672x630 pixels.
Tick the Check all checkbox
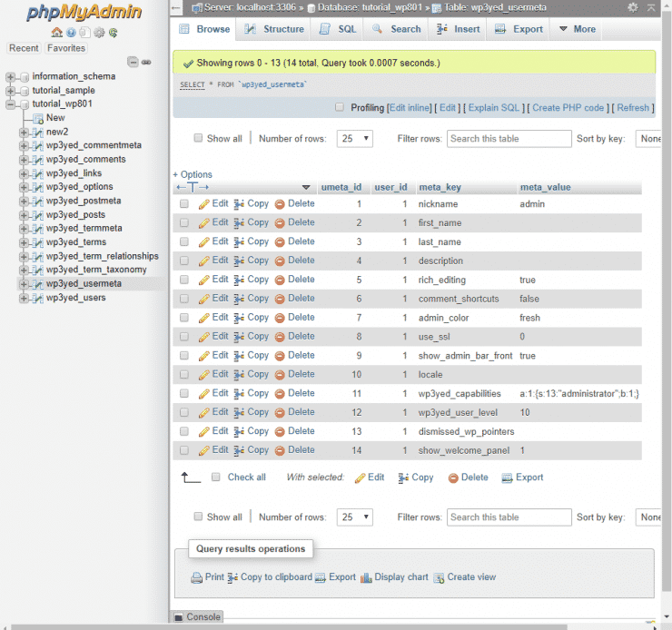coord(216,477)
